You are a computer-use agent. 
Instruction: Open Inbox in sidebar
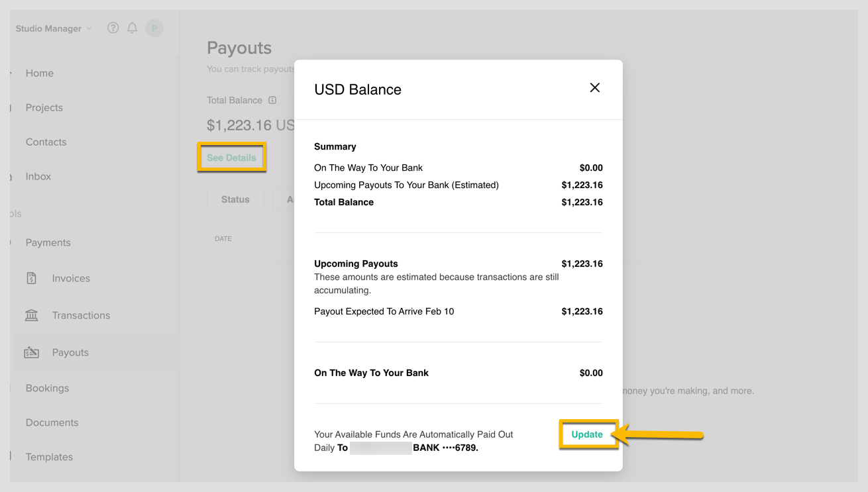[x=38, y=176]
